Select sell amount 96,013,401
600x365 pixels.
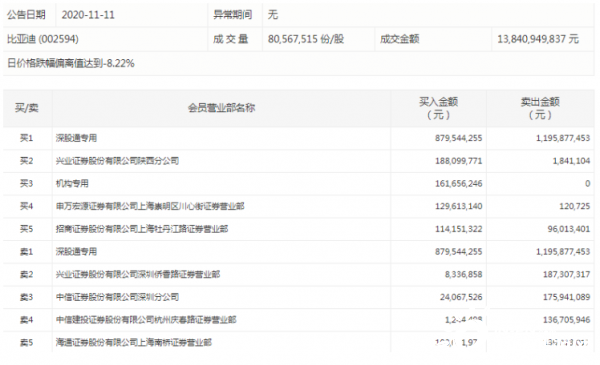pyautogui.click(x=569, y=229)
